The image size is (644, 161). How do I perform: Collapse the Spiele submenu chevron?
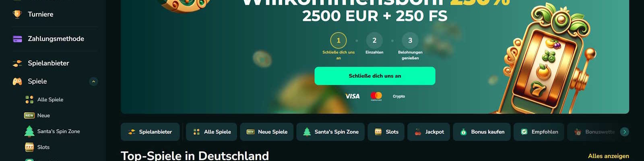(93, 81)
